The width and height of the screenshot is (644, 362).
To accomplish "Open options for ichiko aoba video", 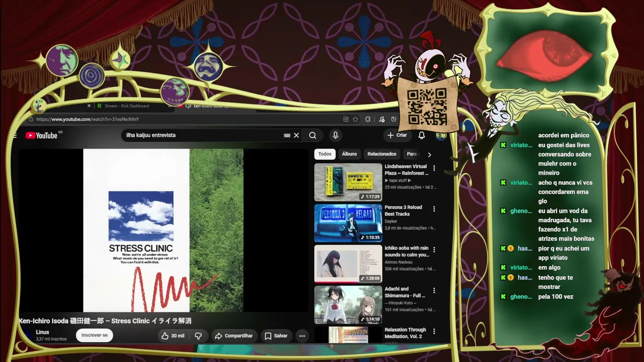I will pos(434,249).
